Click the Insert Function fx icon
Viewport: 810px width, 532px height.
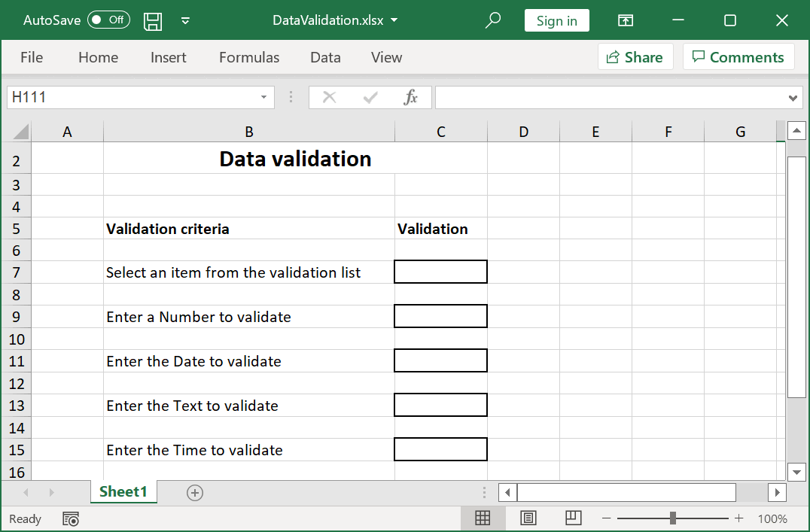[410, 97]
